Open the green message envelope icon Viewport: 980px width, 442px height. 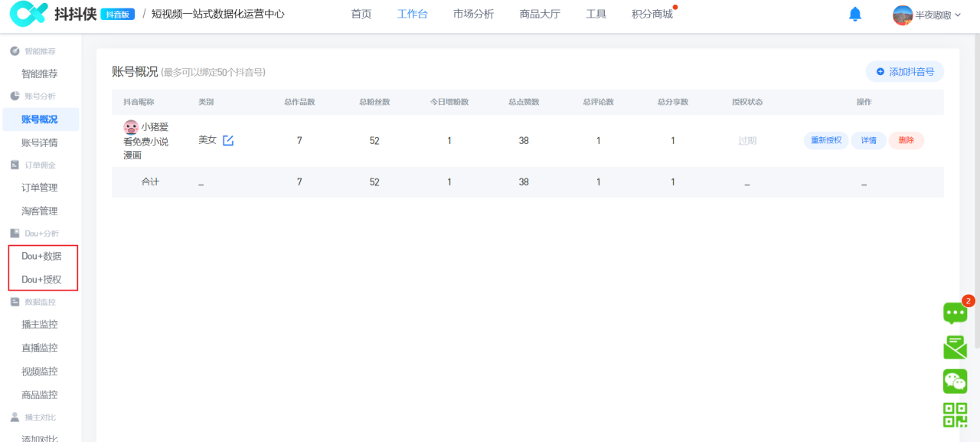click(955, 346)
